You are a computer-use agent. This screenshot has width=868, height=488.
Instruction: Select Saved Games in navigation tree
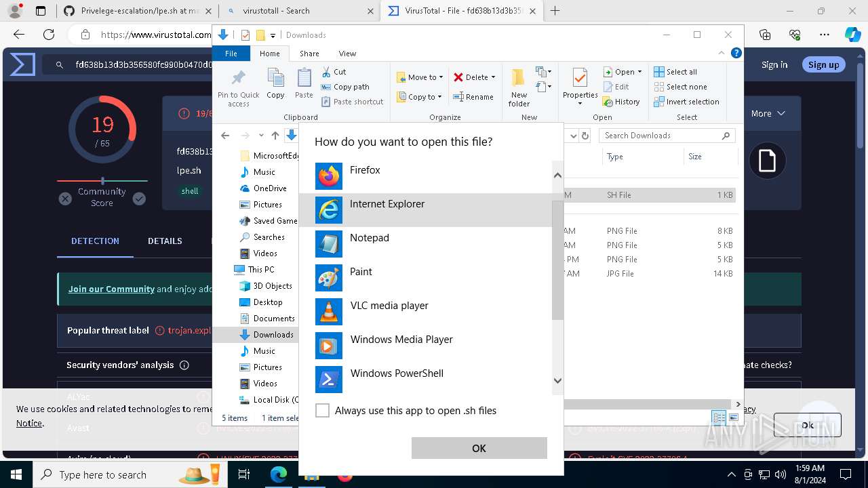coord(269,221)
